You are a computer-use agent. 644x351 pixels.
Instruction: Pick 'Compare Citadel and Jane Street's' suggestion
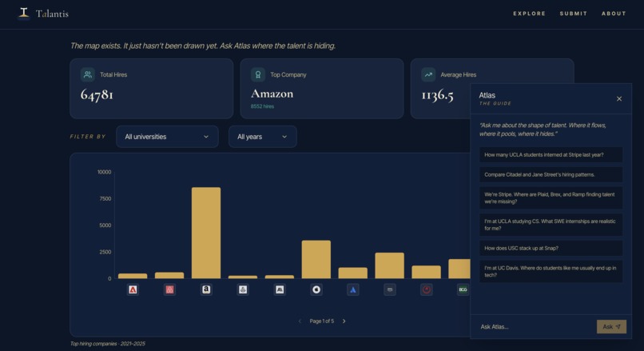[x=551, y=174]
